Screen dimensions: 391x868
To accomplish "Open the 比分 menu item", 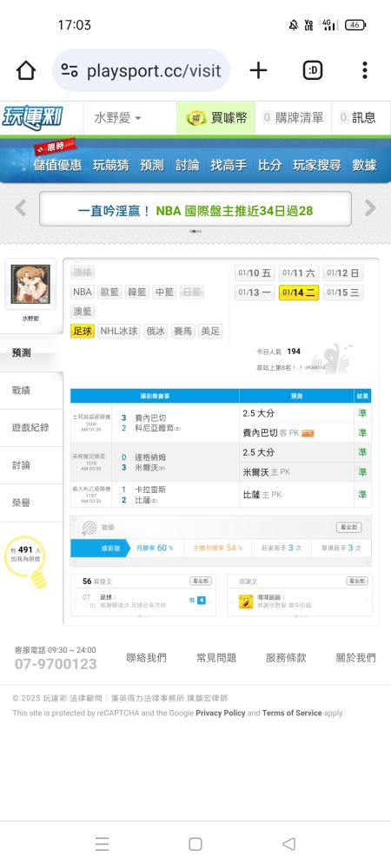I will (269, 165).
